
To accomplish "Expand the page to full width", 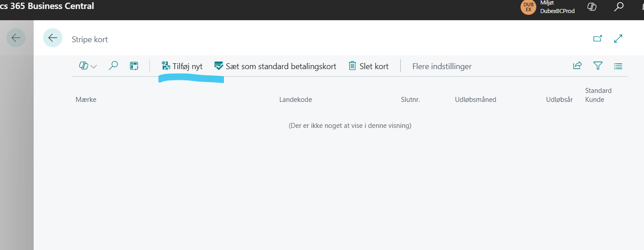I will point(618,39).
